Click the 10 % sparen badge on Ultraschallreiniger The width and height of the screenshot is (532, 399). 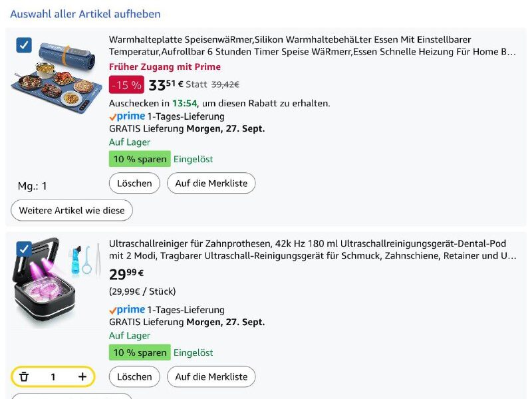[140, 352]
